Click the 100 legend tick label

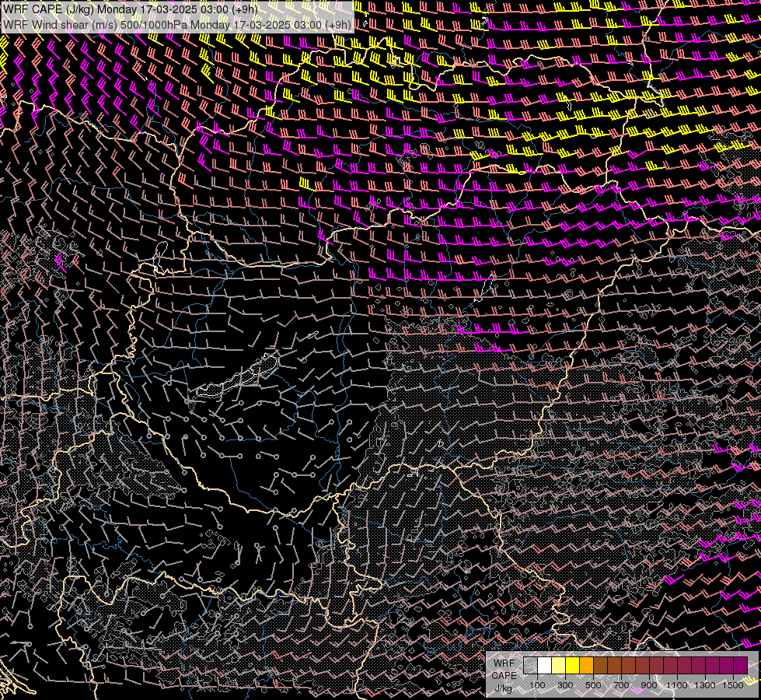click(x=537, y=685)
